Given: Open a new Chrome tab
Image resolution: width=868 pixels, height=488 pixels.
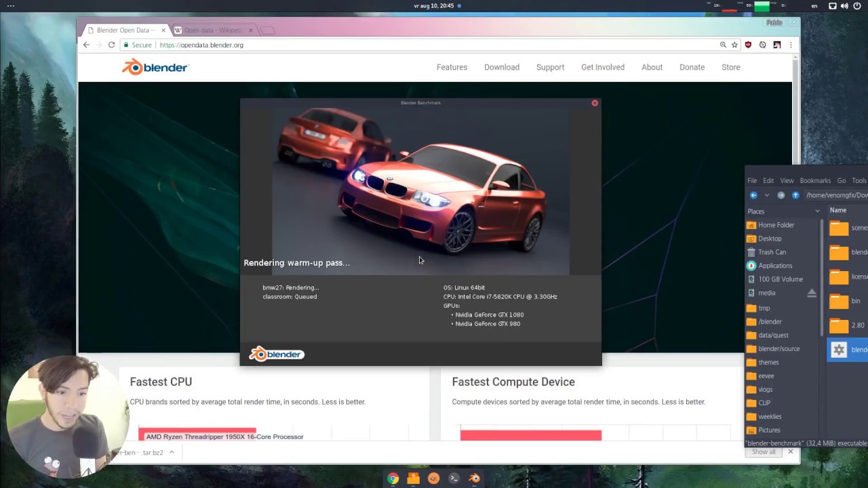Looking at the screenshot, I should pos(267,30).
